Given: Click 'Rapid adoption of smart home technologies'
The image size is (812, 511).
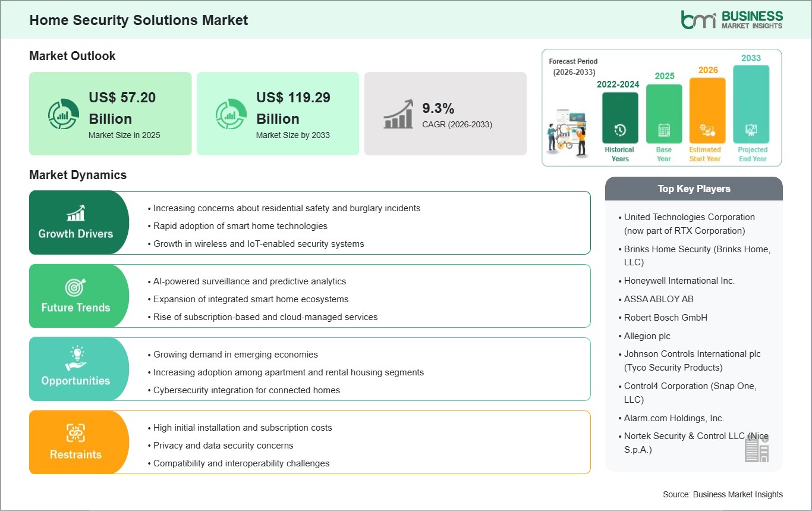Looking at the screenshot, I should 240,226.
